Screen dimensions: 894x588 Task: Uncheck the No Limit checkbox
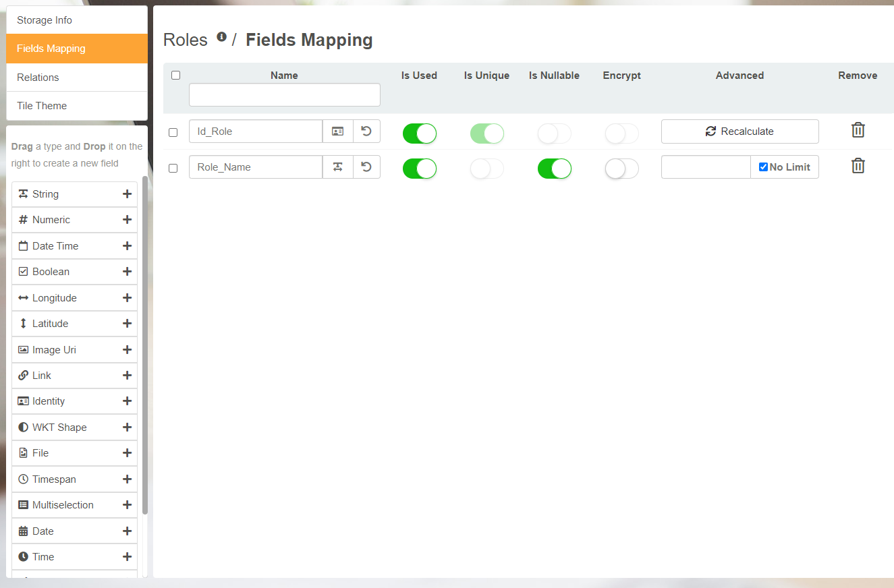coord(763,167)
